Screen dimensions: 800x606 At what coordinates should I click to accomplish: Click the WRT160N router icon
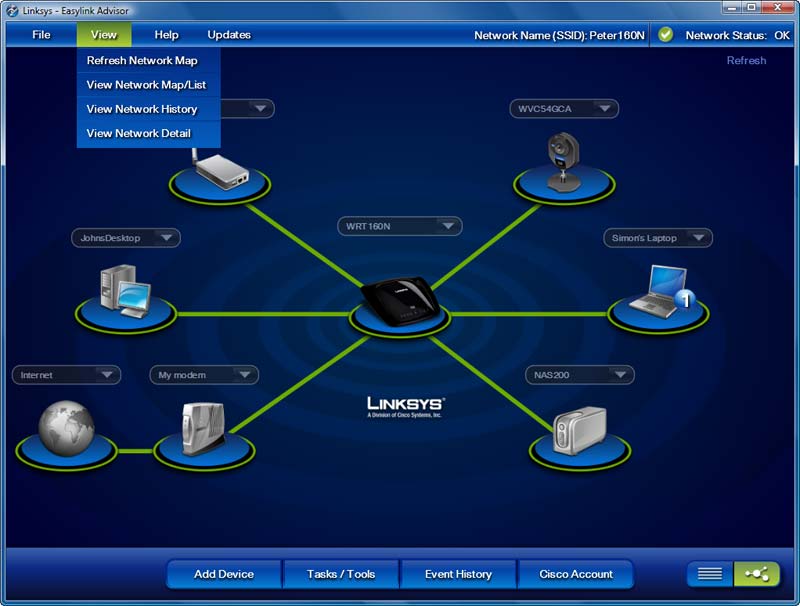400,301
